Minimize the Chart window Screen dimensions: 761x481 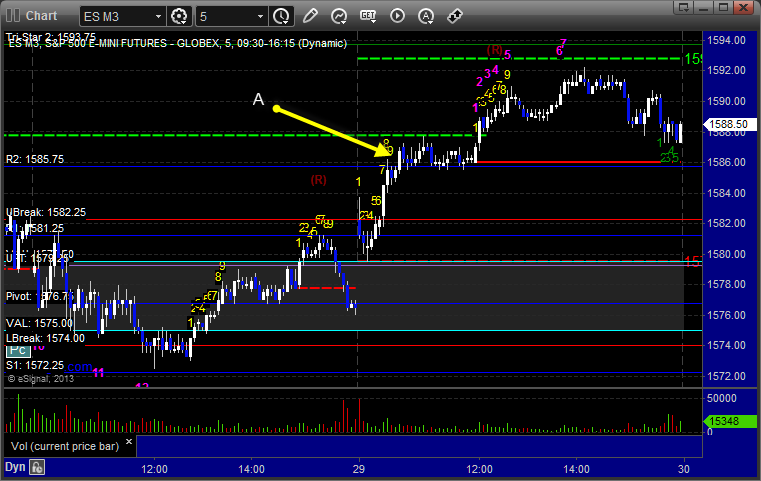(x=704, y=7)
